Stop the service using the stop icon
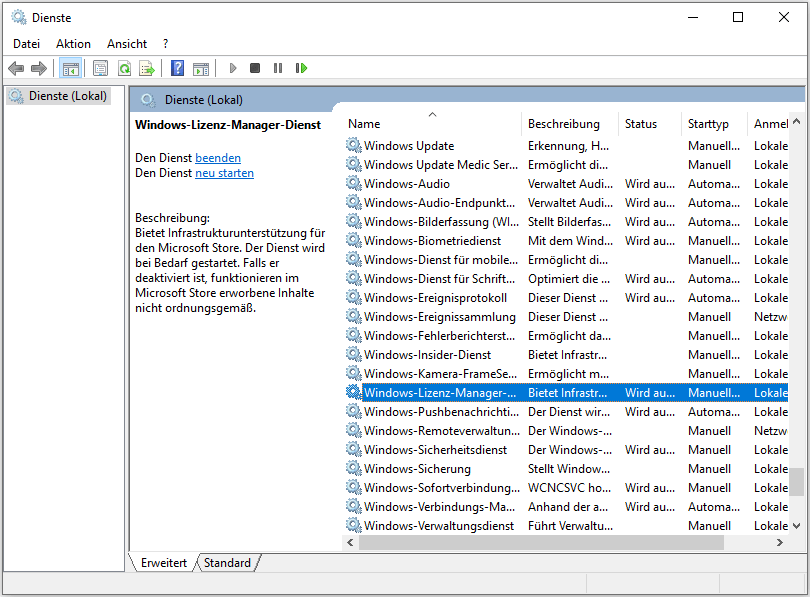The height and width of the screenshot is (597, 810). (x=254, y=68)
